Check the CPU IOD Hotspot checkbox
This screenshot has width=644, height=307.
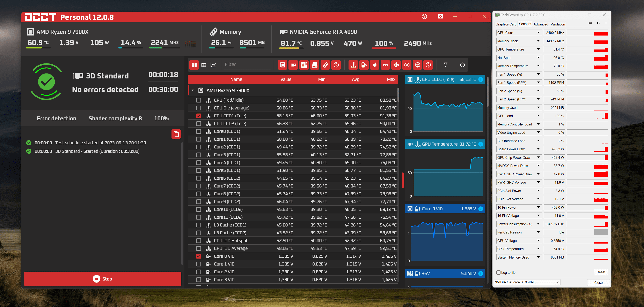pyautogui.click(x=198, y=241)
